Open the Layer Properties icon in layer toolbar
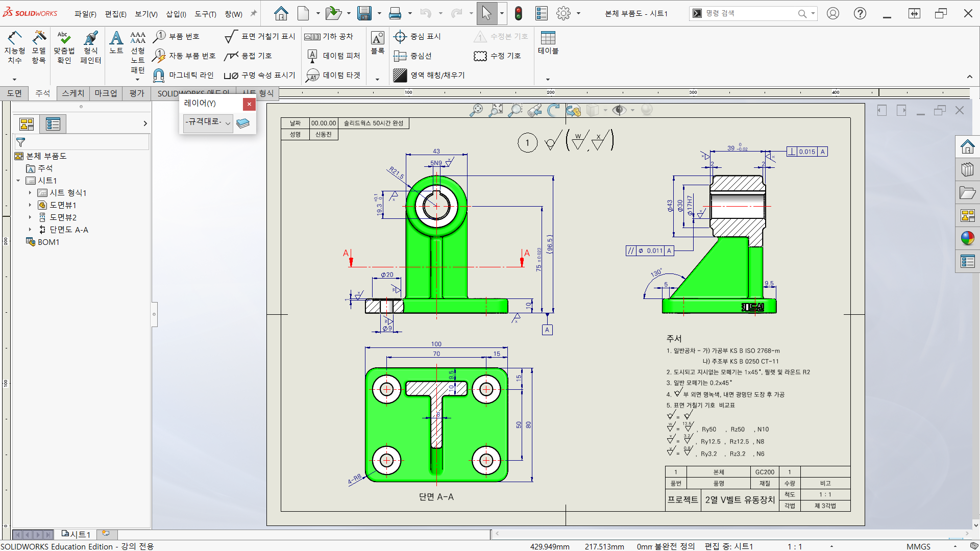The width and height of the screenshot is (980, 551). point(243,123)
